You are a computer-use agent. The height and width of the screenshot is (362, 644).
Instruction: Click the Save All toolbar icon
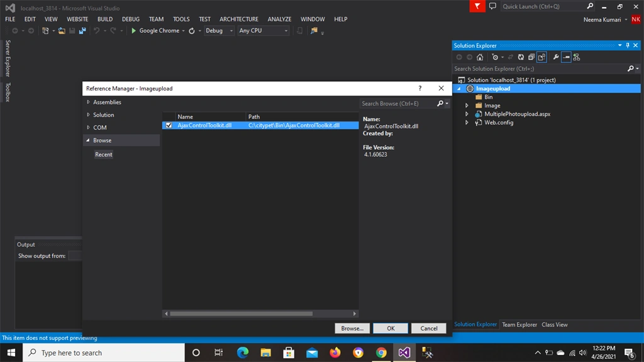click(x=82, y=31)
